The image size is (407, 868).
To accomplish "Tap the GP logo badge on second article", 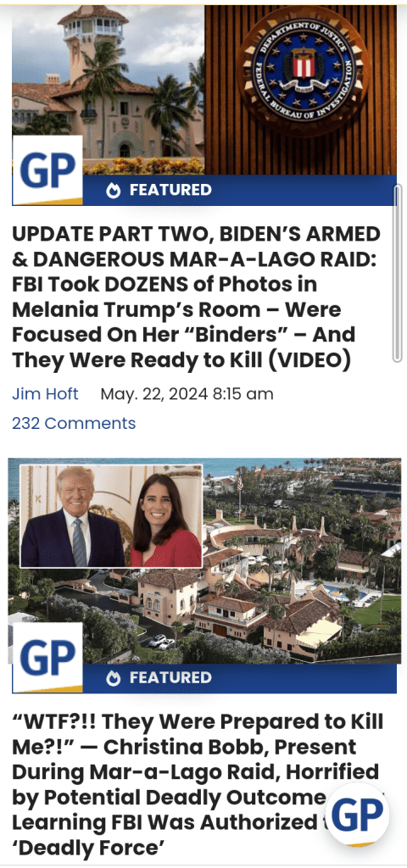I will pyautogui.click(x=47, y=658).
